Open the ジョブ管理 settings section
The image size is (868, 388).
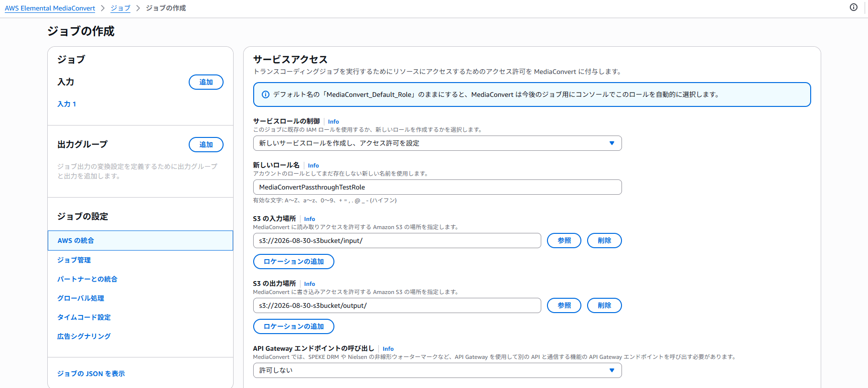coord(74,260)
